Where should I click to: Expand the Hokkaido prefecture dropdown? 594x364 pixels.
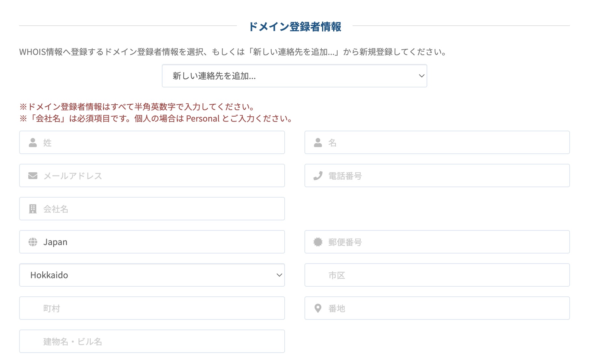coord(152,275)
